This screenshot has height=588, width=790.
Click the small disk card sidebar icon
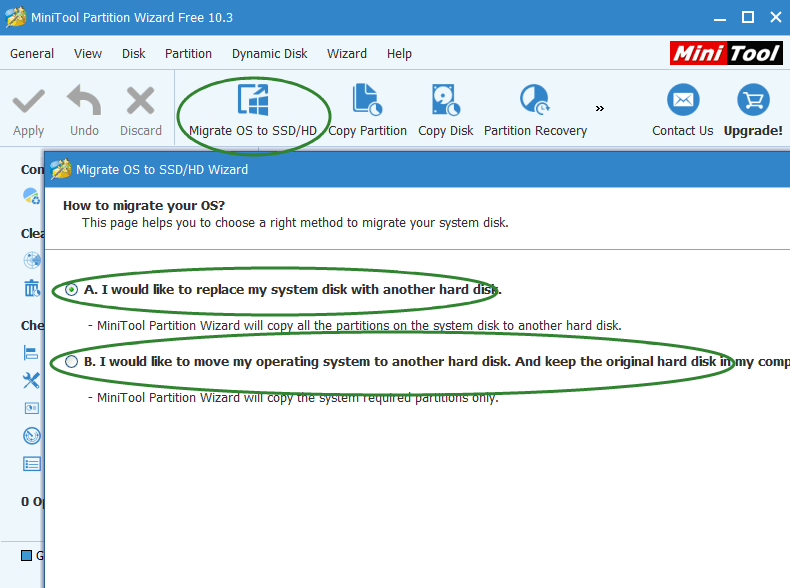(32, 408)
